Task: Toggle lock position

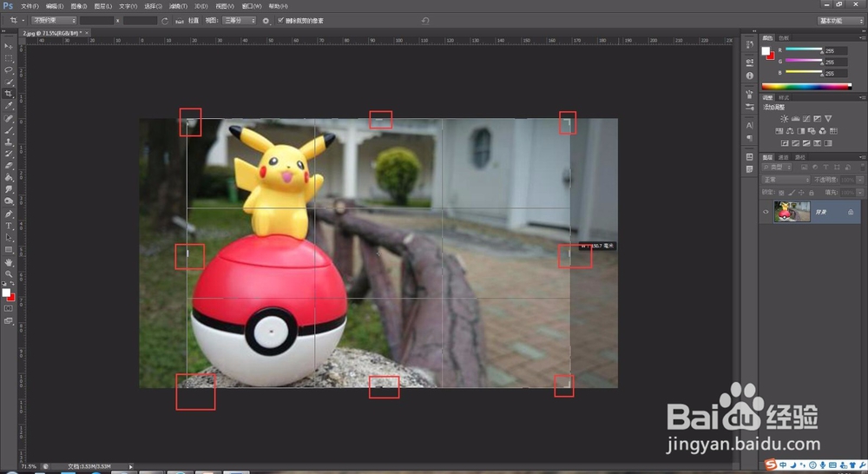Action: [801, 193]
